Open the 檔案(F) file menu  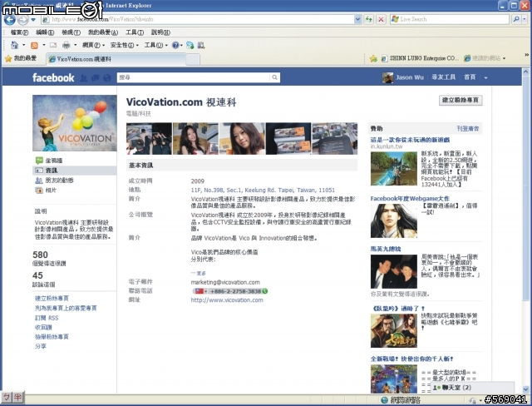(20, 32)
